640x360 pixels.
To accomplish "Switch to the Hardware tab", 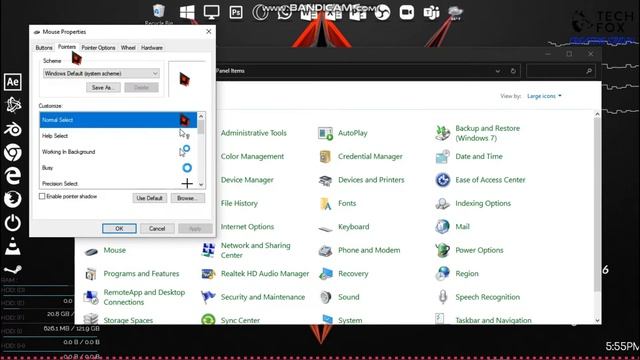I will (x=152, y=48).
